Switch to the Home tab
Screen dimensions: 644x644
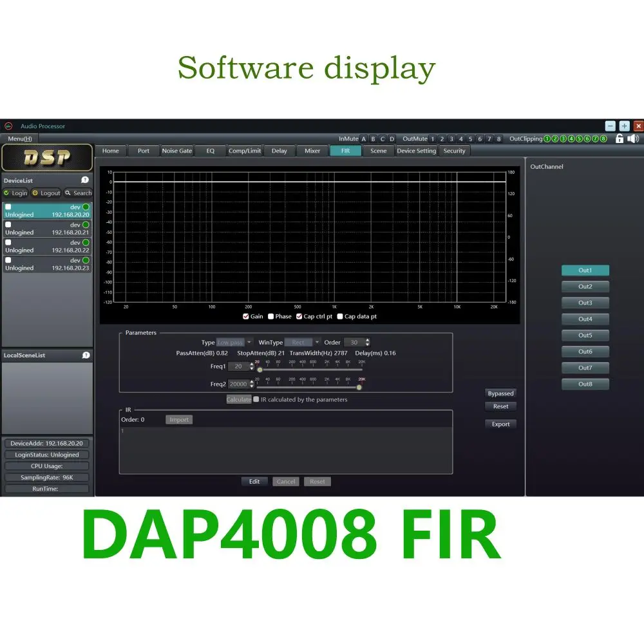[111, 151]
